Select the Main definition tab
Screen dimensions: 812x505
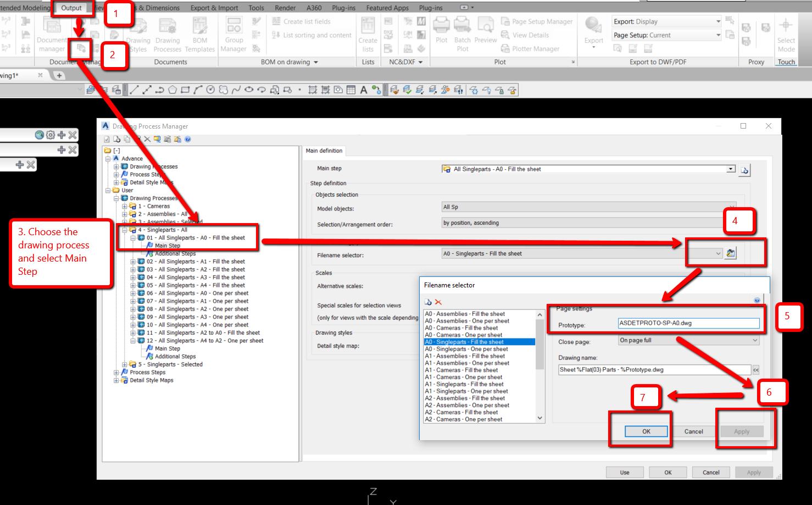324,151
